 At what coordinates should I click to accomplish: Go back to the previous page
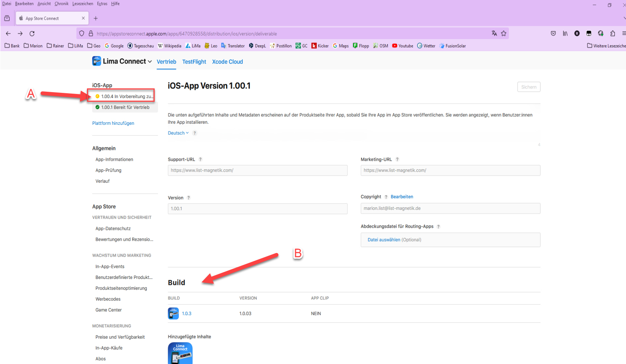point(8,33)
